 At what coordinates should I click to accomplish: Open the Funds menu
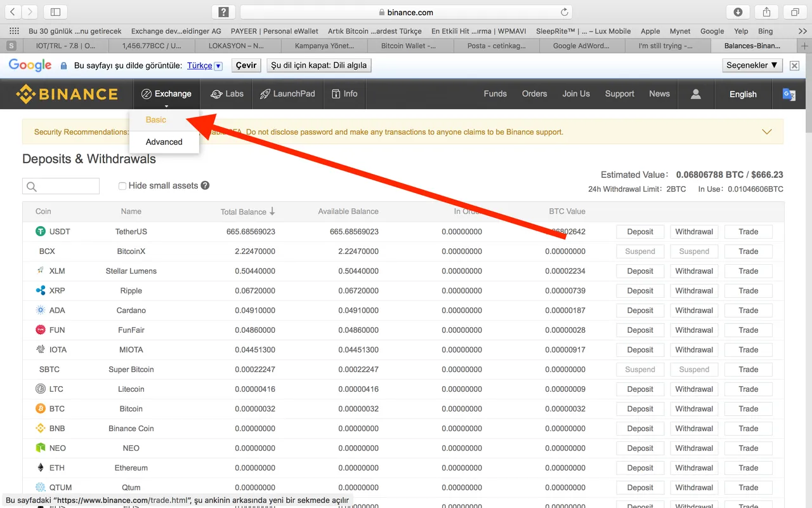coord(495,94)
